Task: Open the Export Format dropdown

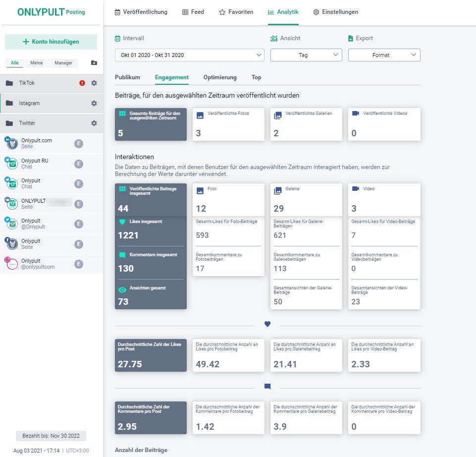Action: click(x=384, y=55)
